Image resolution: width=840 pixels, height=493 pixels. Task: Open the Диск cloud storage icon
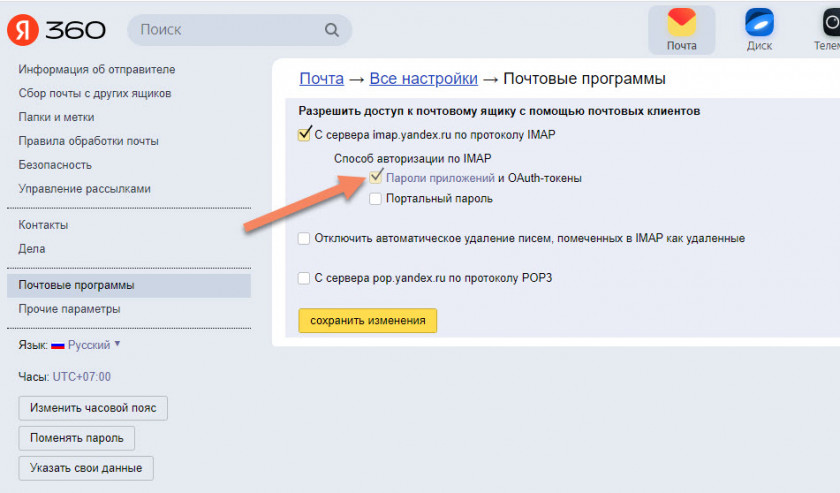759,24
